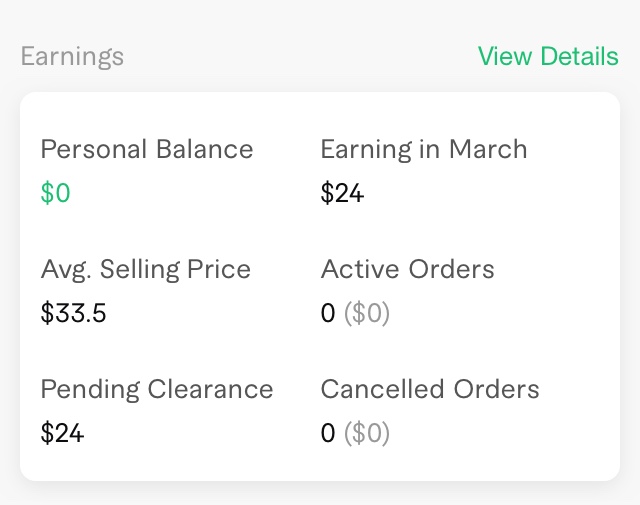This screenshot has height=505, width=640.
Task: Click the Earnings section heading
Action: [72, 56]
